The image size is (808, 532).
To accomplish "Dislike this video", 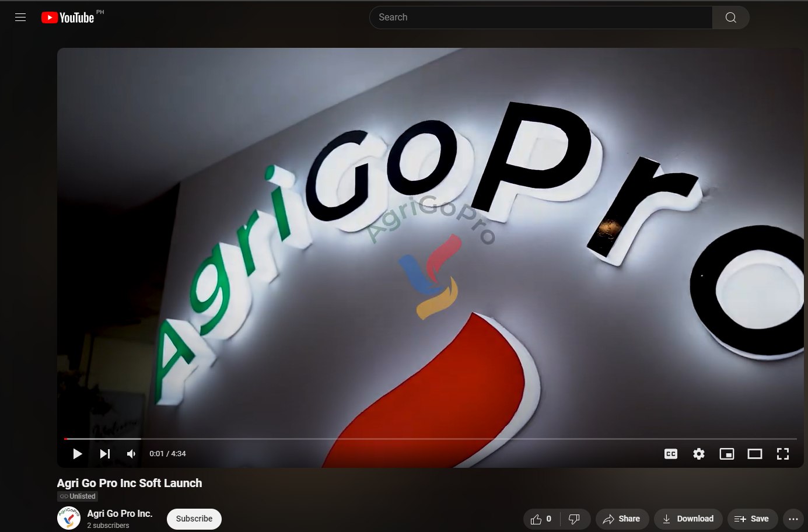I will click(575, 519).
